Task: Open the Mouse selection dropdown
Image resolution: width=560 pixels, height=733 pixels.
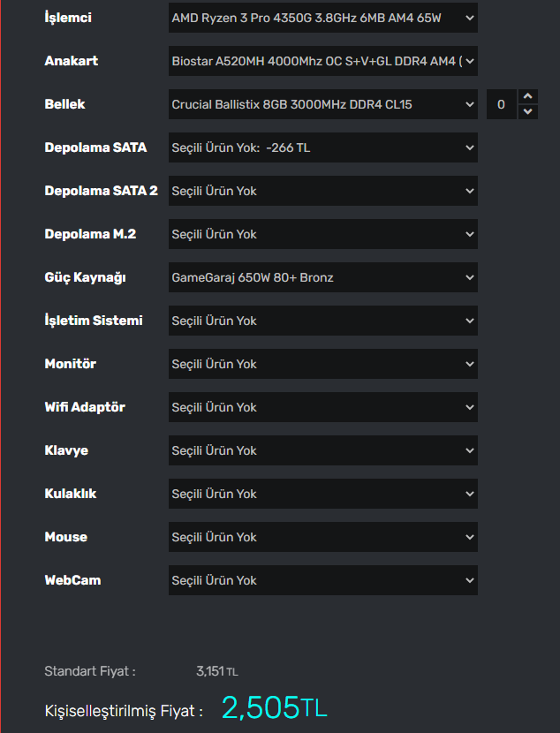Action: point(322,537)
